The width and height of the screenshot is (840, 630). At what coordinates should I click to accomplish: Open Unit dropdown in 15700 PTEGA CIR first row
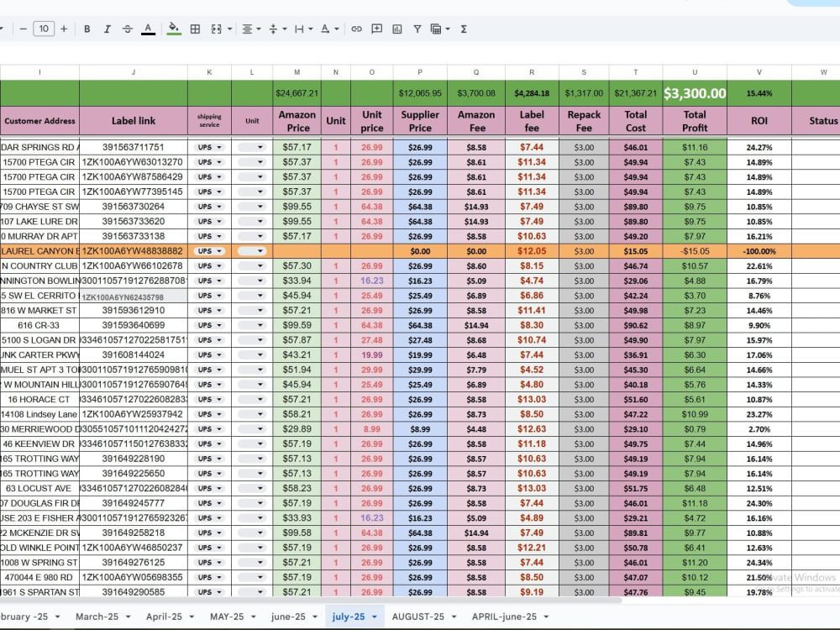click(x=252, y=162)
